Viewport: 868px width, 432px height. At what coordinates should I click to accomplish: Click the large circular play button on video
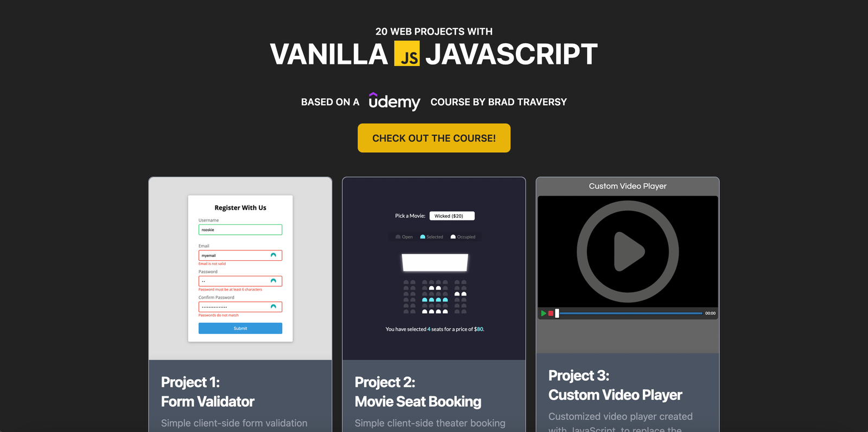[628, 252]
